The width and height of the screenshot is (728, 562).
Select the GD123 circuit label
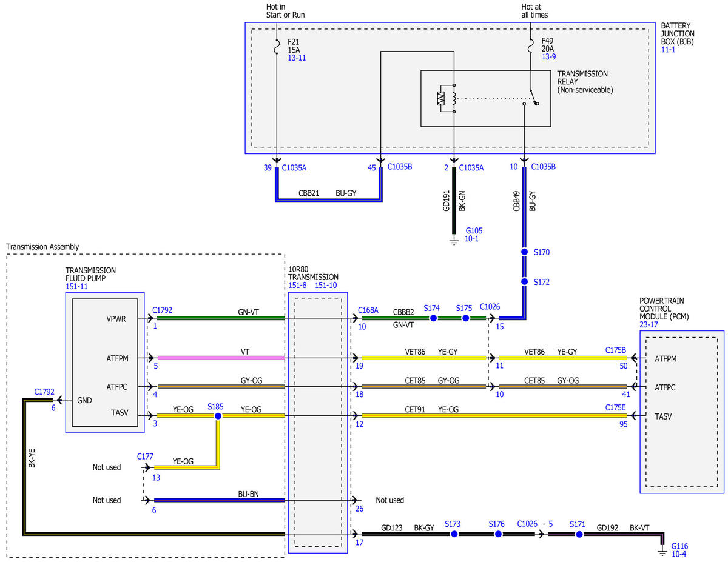click(392, 528)
